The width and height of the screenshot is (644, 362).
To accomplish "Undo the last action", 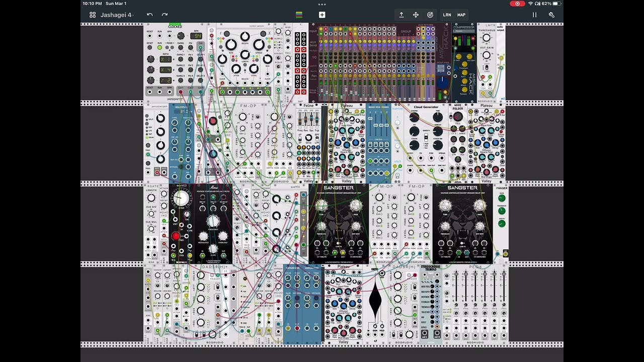I will pyautogui.click(x=149, y=15).
